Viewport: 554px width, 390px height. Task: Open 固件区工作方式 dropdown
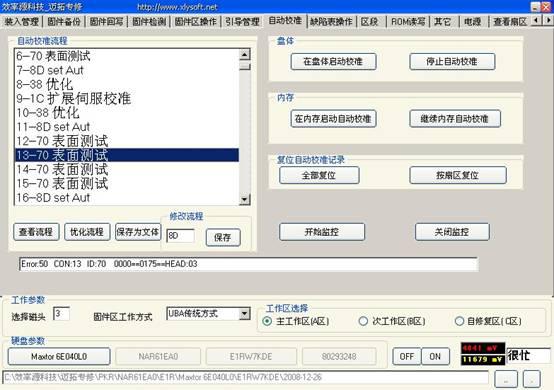coord(244,314)
